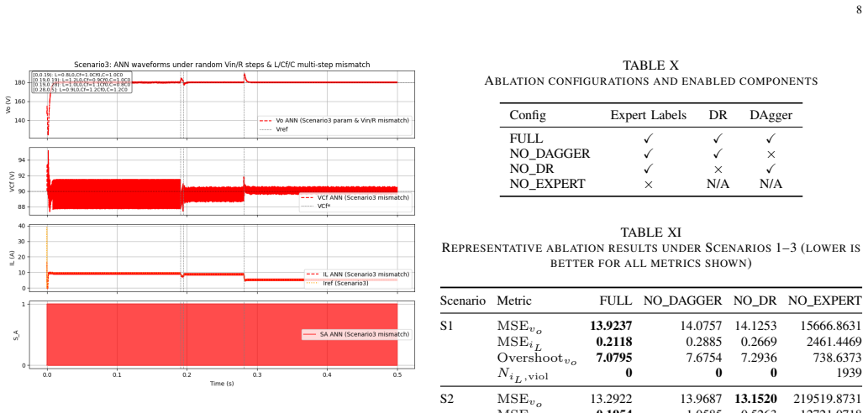Click the 0.5 tick on the time axis

[x=397, y=374]
